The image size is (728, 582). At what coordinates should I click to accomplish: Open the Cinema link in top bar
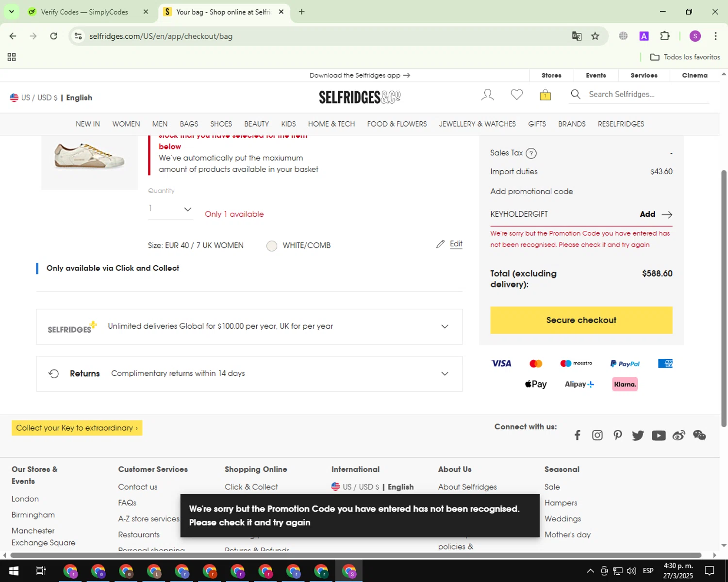point(695,75)
